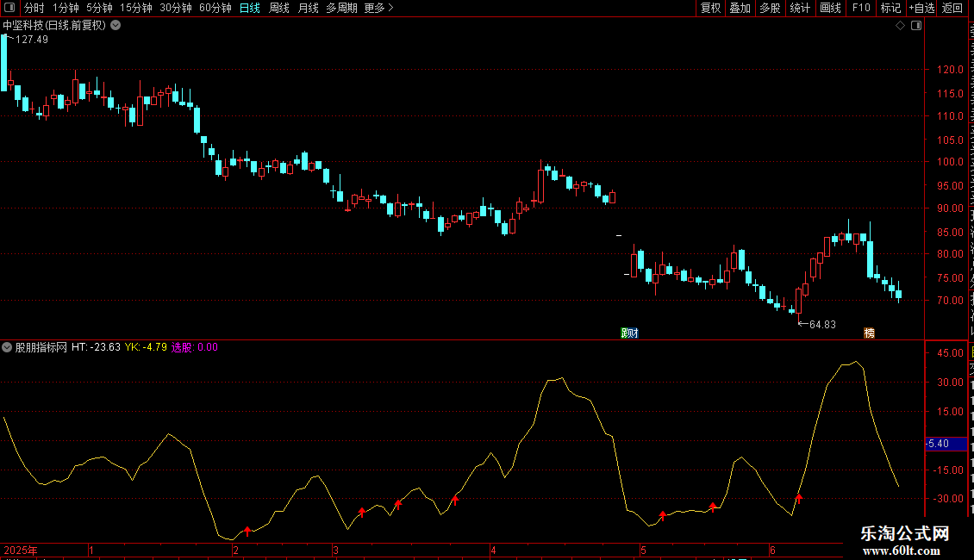The width and height of the screenshot is (974, 560).
Task: Open the 股朋指标网 indicator dropdown
Action: point(7,347)
